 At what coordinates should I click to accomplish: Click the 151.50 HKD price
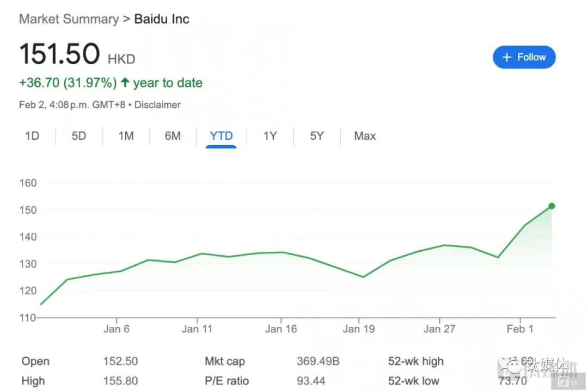click(x=60, y=54)
